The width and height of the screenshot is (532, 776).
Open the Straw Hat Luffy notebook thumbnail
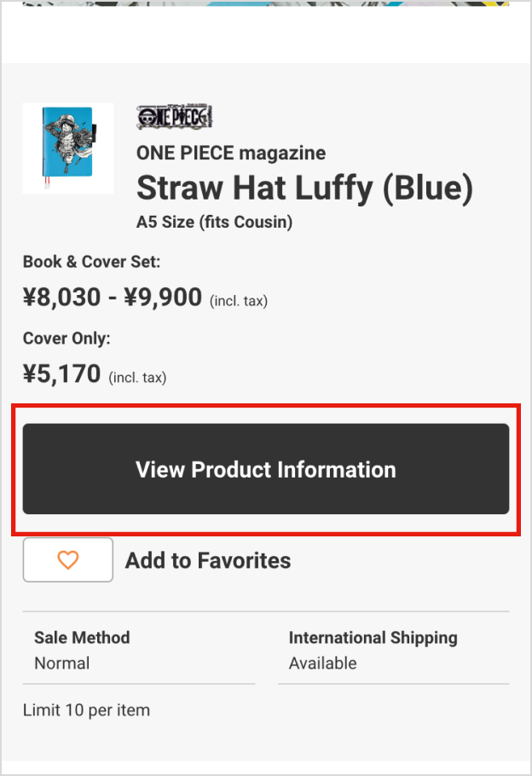(68, 148)
